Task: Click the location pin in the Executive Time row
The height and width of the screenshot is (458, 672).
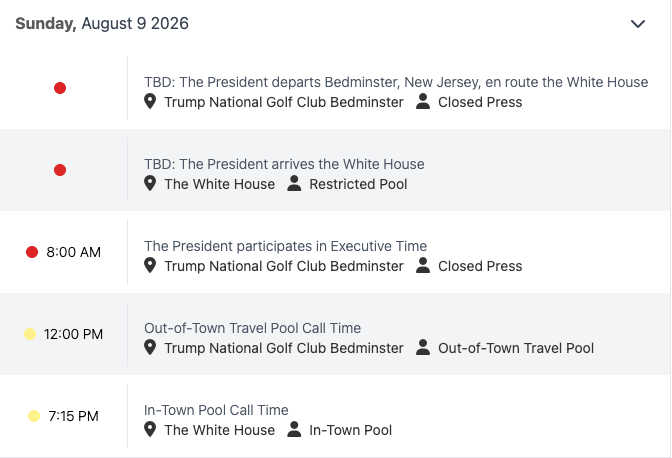Action: 150,266
